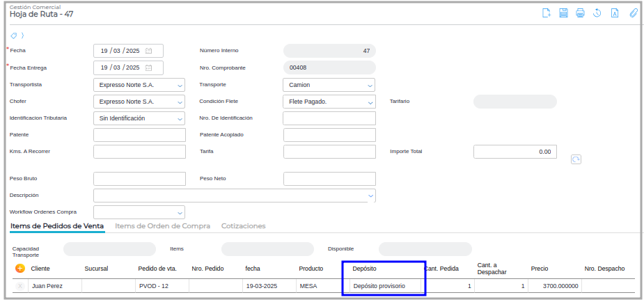Expand the Identificacion Tributaria dropdown
Image resolution: width=644 pixels, height=302 pixels.
pyautogui.click(x=180, y=119)
